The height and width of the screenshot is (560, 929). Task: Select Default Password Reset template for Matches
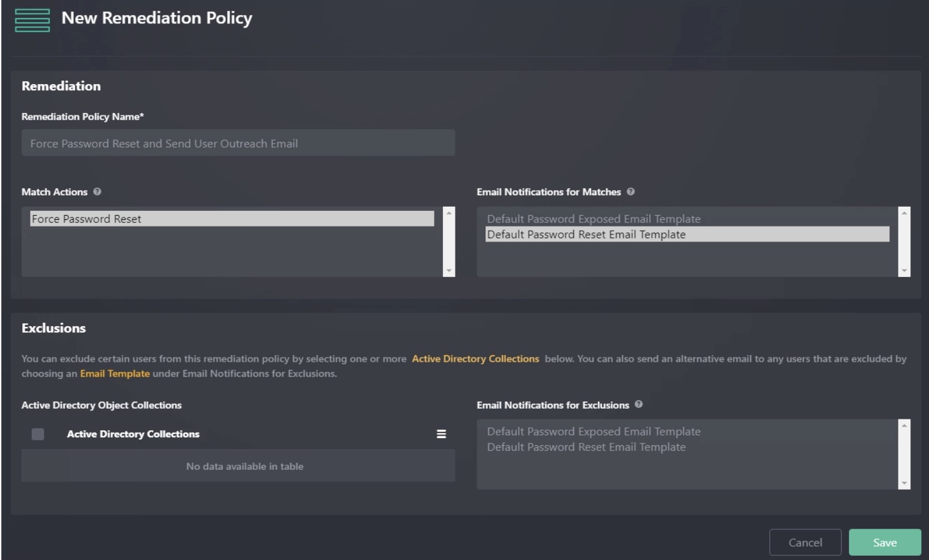coord(687,234)
